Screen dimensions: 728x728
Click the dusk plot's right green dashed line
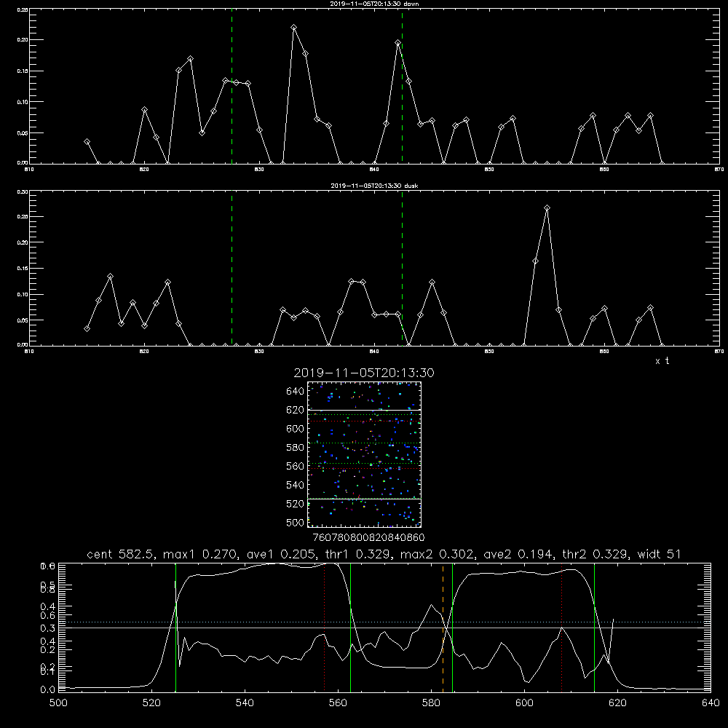[402, 269]
